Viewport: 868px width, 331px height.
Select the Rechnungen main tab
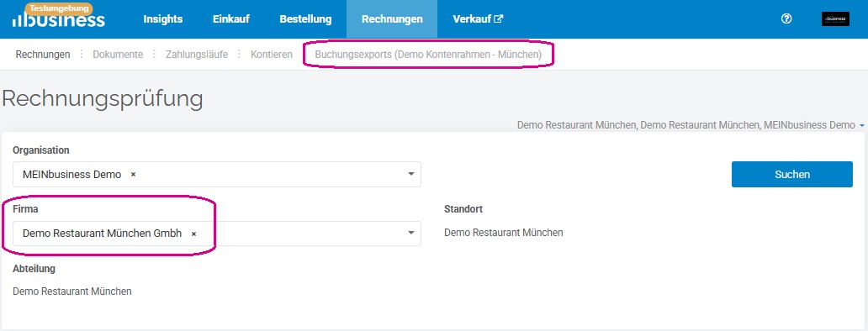pyautogui.click(x=392, y=19)
